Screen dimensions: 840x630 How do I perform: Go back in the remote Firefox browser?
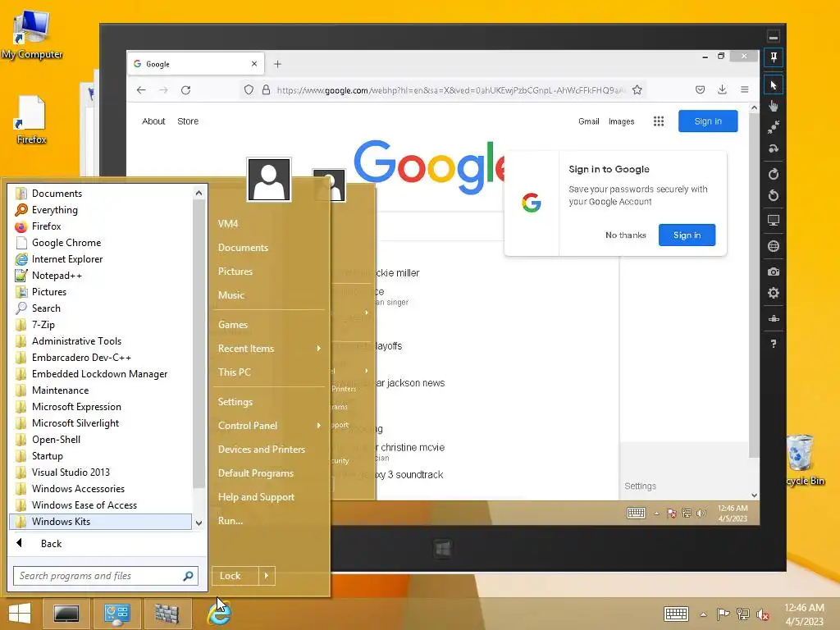tap(141, 90)
